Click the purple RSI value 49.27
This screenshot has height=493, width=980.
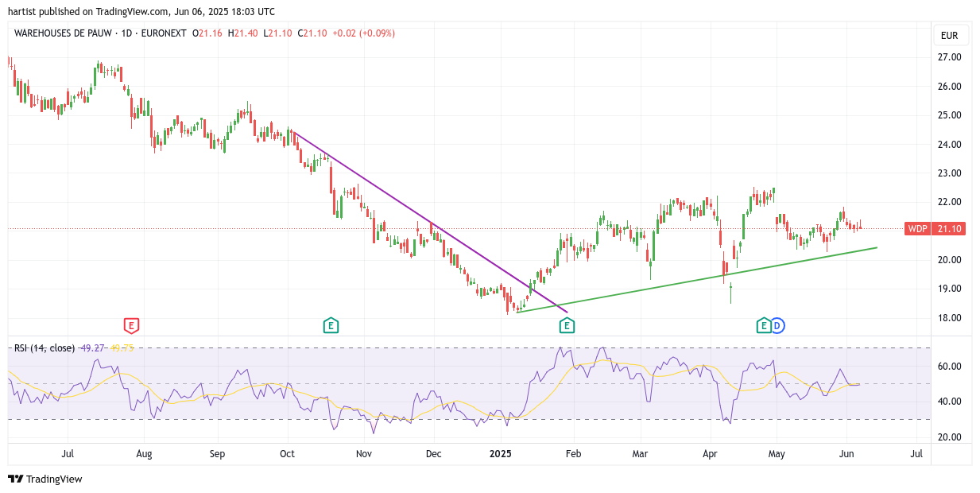coord(93,347)
